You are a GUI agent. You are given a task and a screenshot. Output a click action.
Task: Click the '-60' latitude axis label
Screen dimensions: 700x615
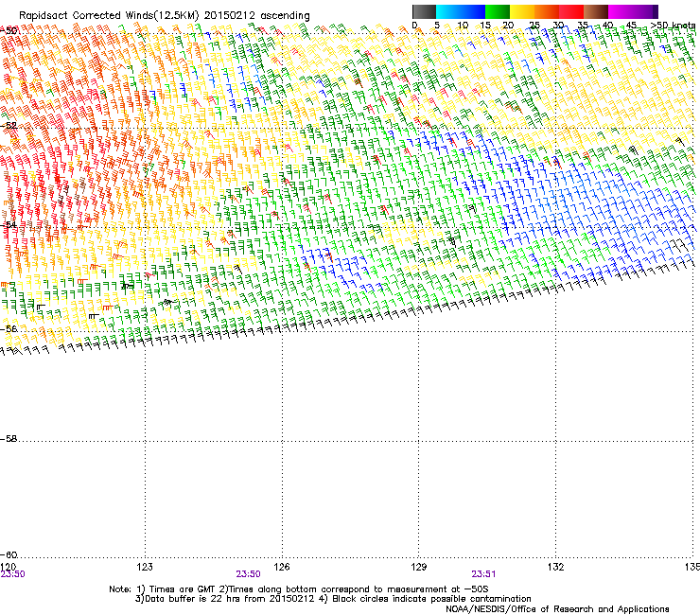[x=9, y=554]
